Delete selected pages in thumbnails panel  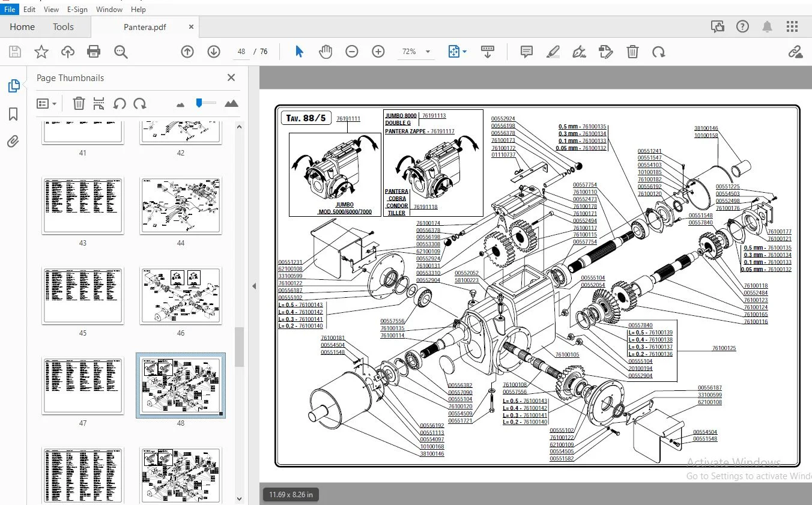(79, 104)
